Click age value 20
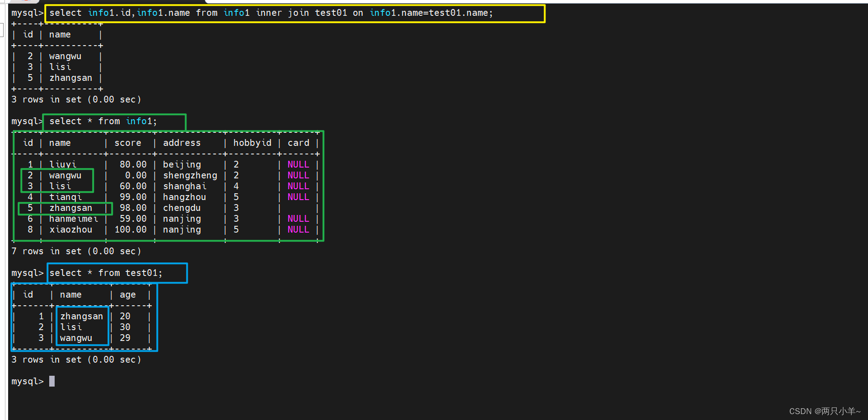 coord(125,317)
